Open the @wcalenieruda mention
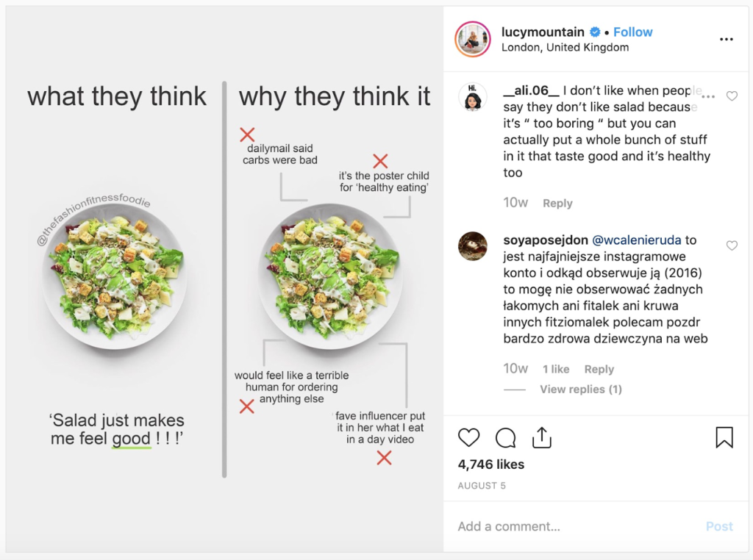 coord(636,240)
